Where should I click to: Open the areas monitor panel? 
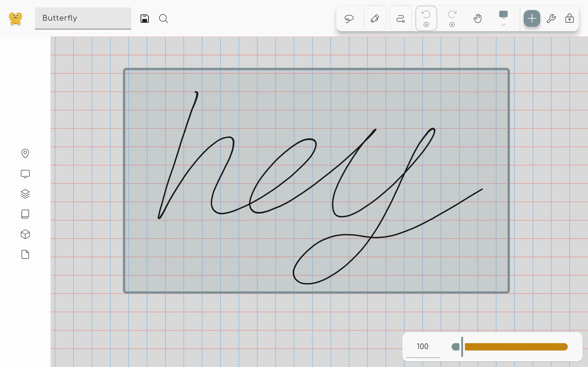(x=25, y=174)
